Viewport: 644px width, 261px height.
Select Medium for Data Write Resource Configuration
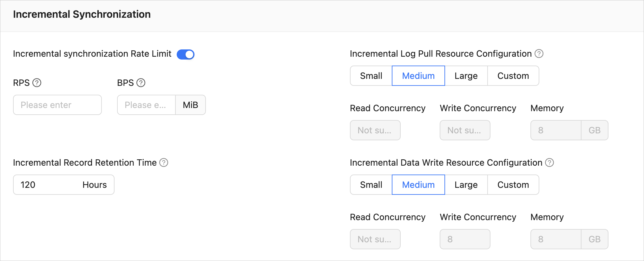pos(418,185)
